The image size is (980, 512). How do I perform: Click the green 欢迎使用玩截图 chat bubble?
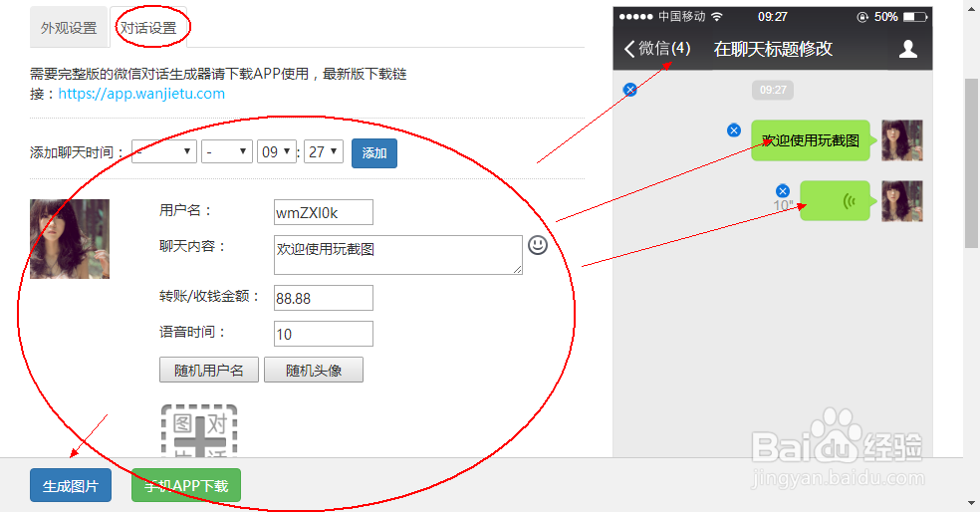(x=811, y=140)
